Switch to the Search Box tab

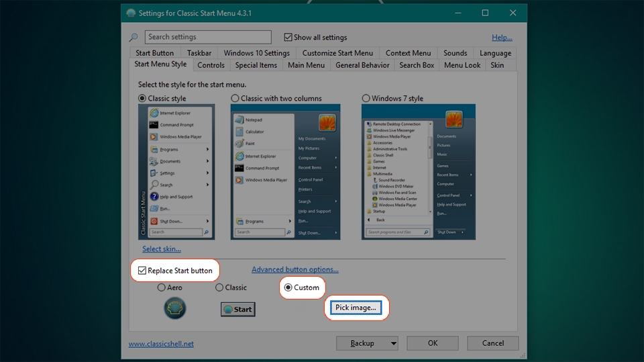(417, 65)
